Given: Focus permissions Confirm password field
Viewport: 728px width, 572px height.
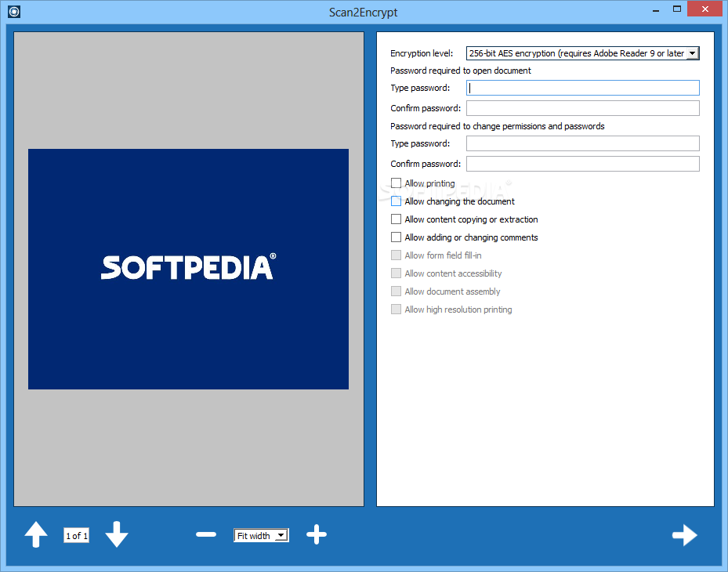Looking at the screenshot, I should [x=583, y=164].
